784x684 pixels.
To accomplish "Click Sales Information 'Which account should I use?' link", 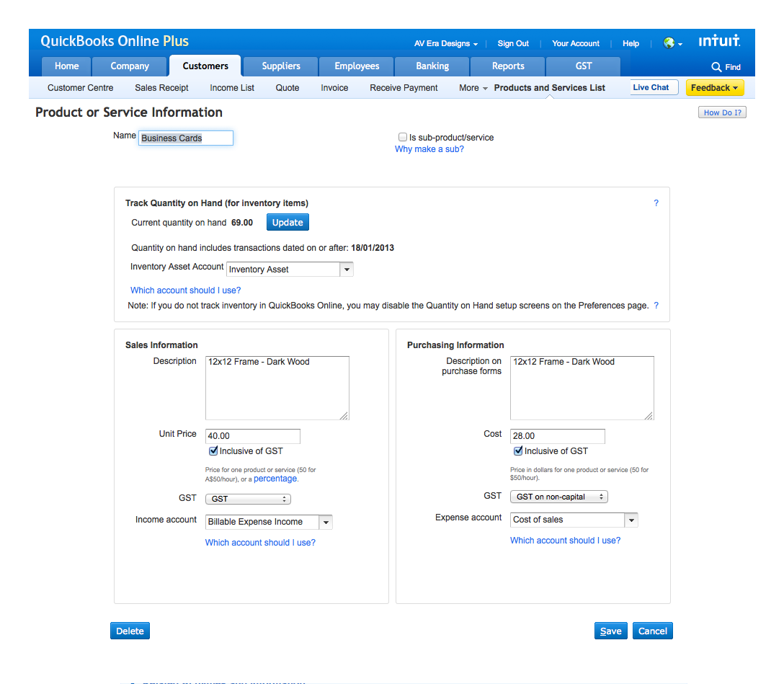I will tap(260, 543).
